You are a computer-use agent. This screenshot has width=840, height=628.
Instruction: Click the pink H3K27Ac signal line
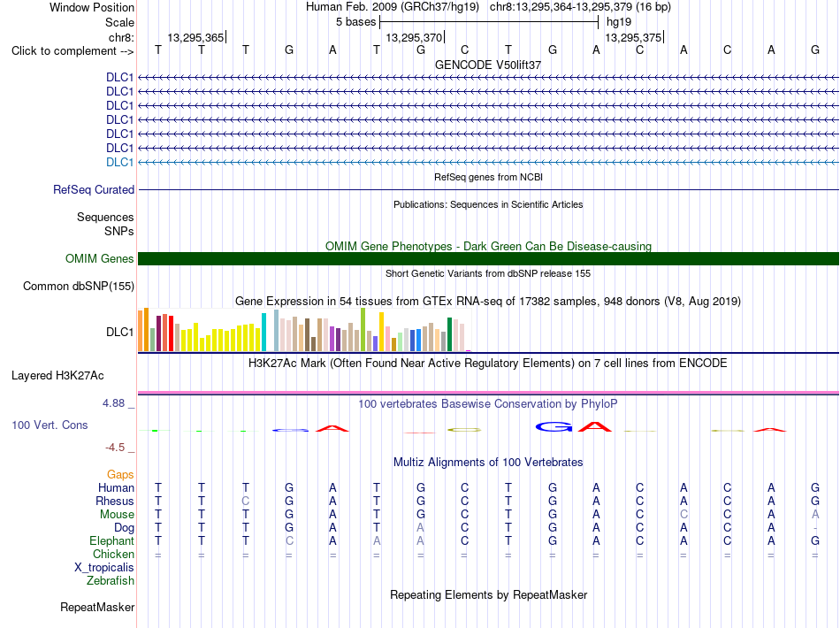coord(489,393)
